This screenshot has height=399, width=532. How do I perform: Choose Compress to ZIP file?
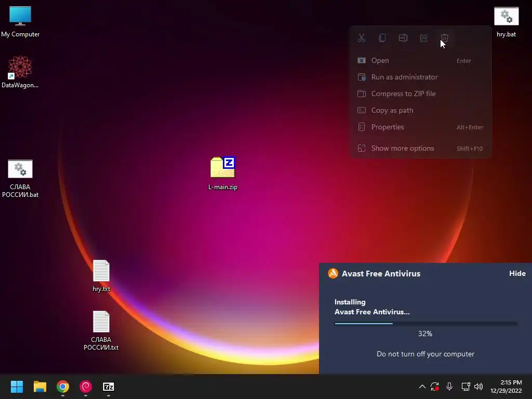pos(421,94)
